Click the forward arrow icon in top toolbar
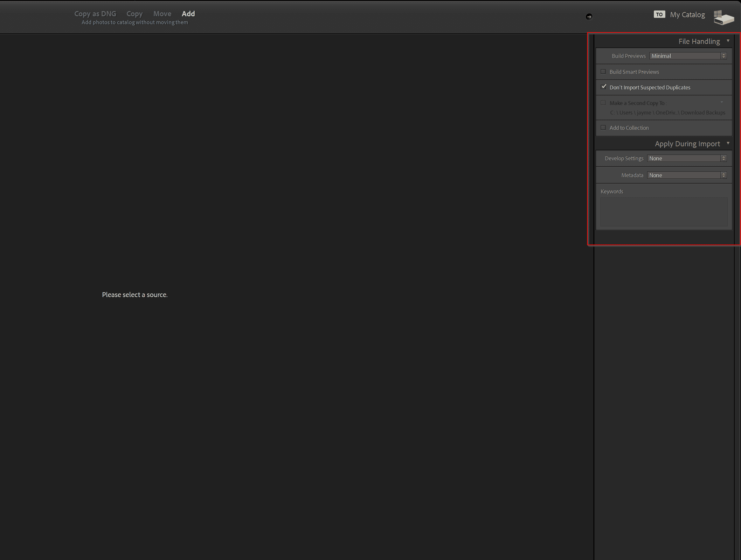 click(x=589, y=16)
